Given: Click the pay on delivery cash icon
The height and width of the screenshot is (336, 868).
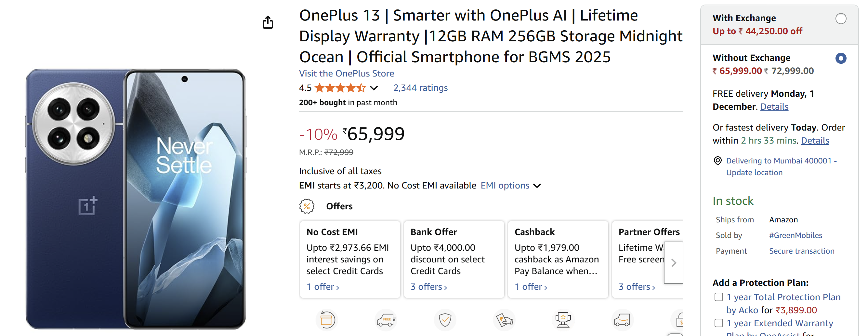Looking at the screenshot, I should pyautogui.click(x=504, y=320).
